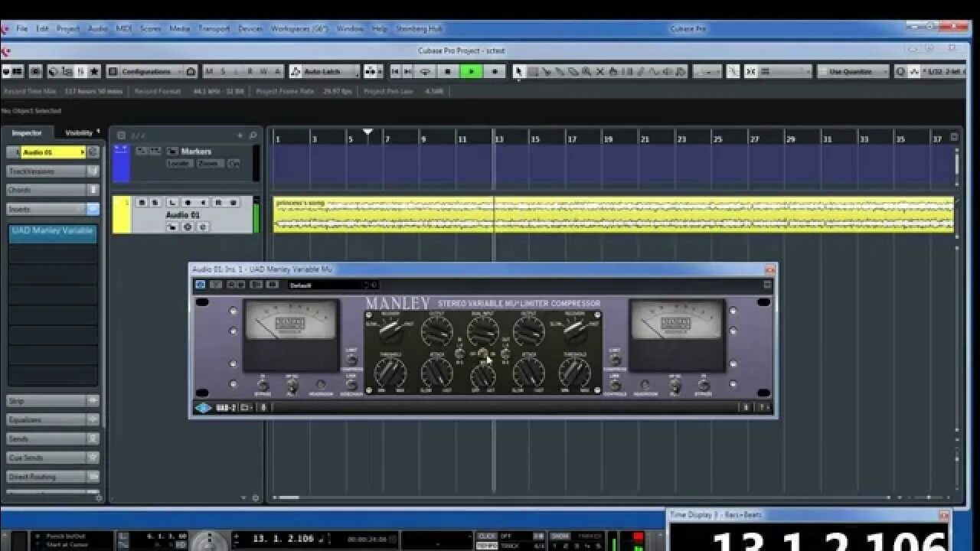The width and height of the screenshot is (980, 551).
Task: Select the UAD Manley Variable insert slot
Action: coord(53,233)
